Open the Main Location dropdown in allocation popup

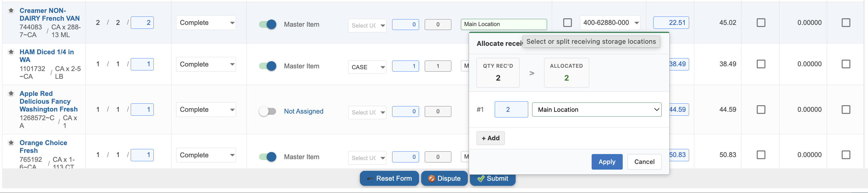click(596, 110)
